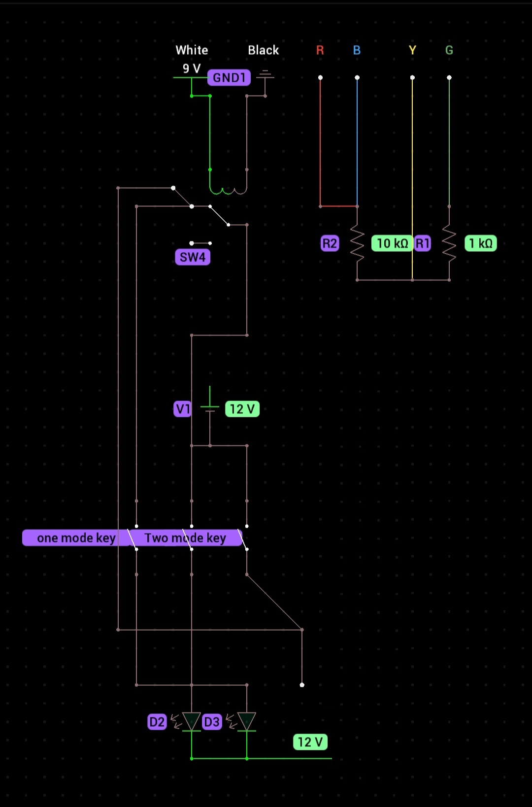Viewport: 532px width, 807px height.
Task: Select the V1 battery symbol
Action: pos(210,409)
